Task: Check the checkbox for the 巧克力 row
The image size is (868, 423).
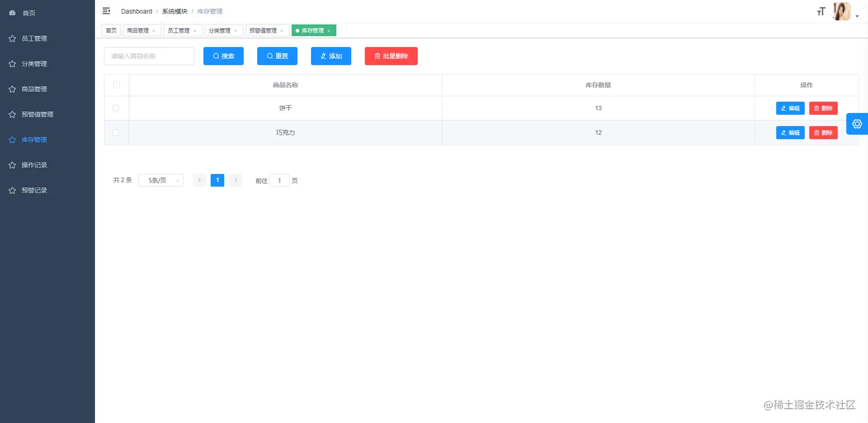Action: (x=116, y=133)
